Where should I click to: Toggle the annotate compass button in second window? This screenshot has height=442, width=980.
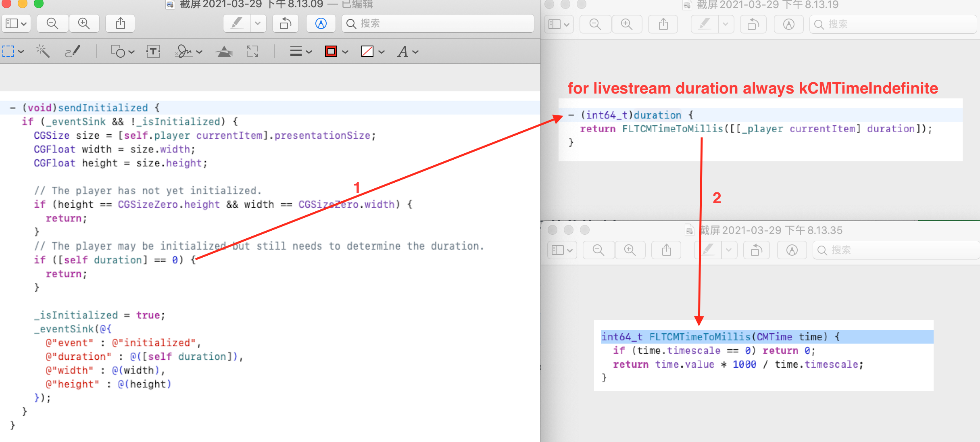788,24
